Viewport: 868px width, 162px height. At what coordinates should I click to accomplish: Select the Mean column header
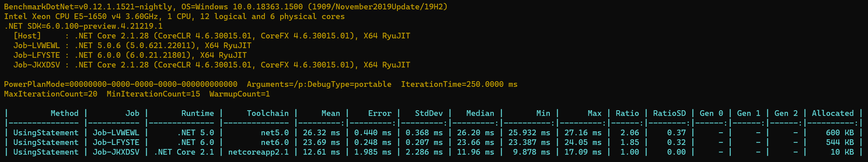pyautogui.click(x=331, y=114)
